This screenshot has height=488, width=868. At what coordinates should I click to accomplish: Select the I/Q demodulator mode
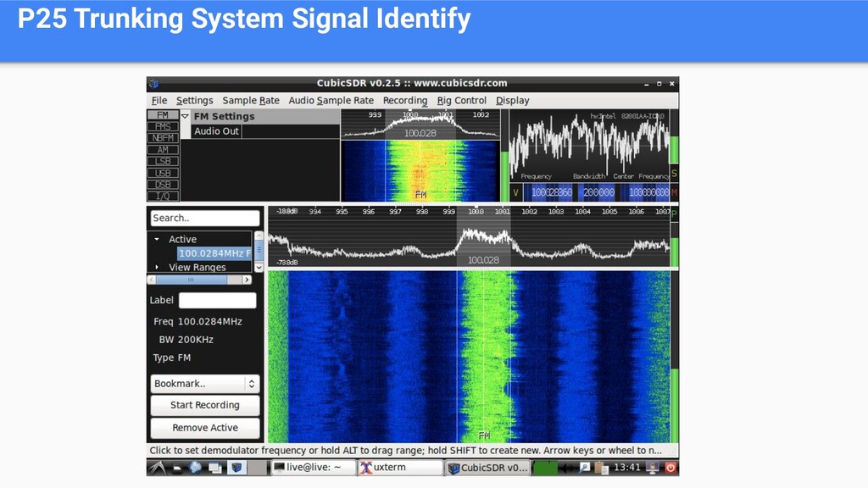click(163, 196)
